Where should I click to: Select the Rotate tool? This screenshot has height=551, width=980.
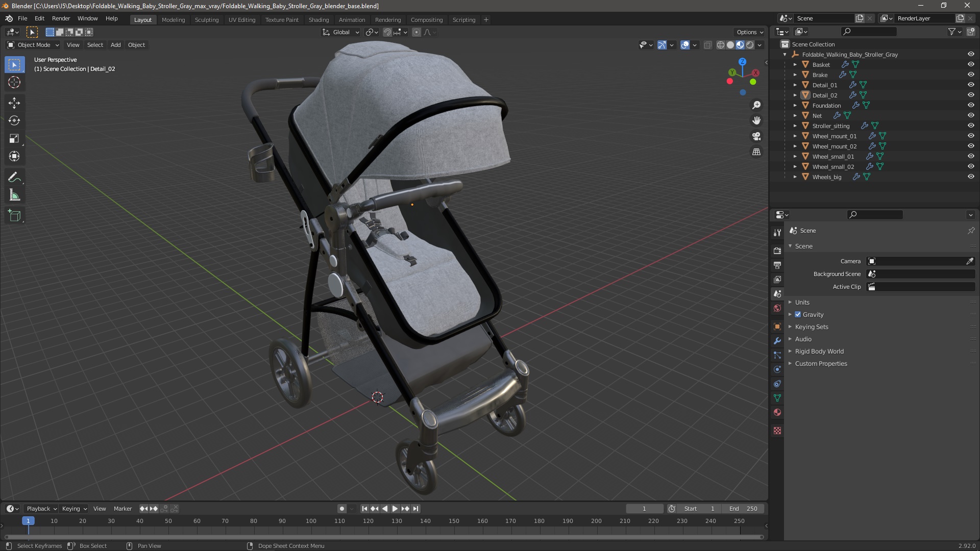(x=14, y=121)
